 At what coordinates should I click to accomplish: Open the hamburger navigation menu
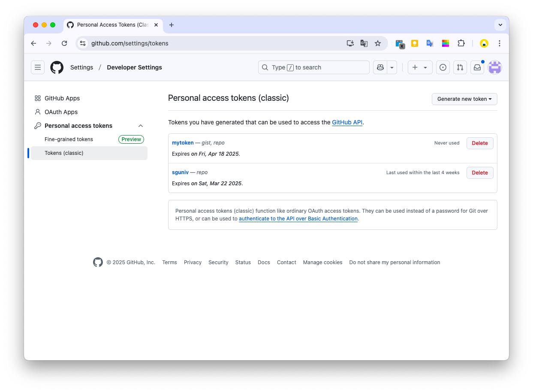(x=38, y=67)
